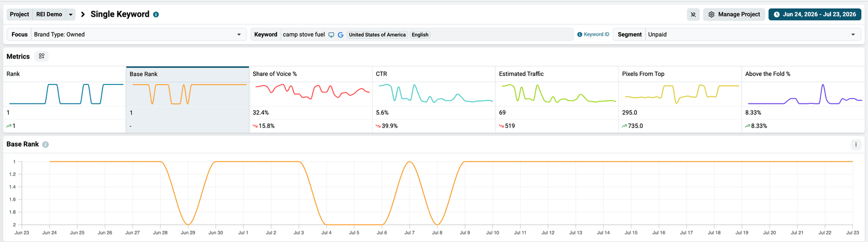868x242 pixels.
Task: Select the Base Rank metric card
Action: point(188,100)
